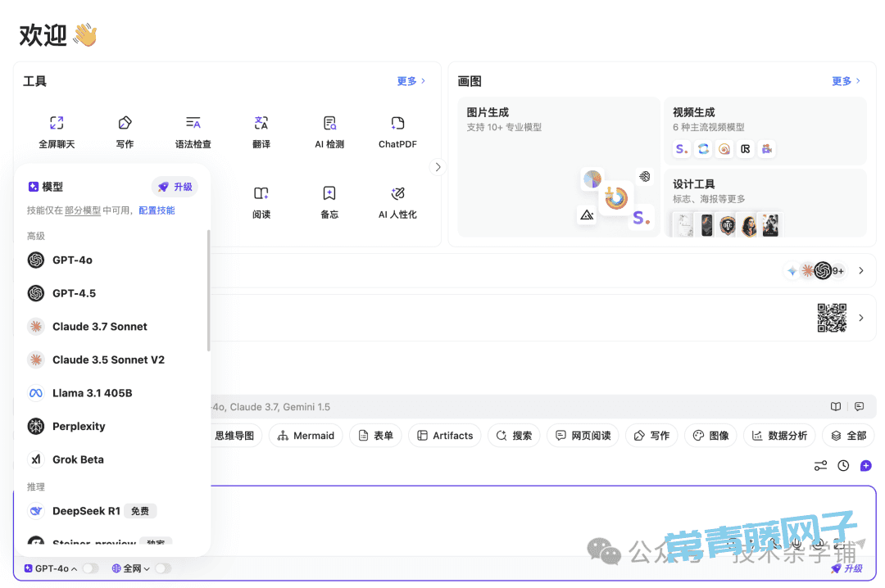Open the 备忘 memo tool
885x588 pixels.
point(329,202)
